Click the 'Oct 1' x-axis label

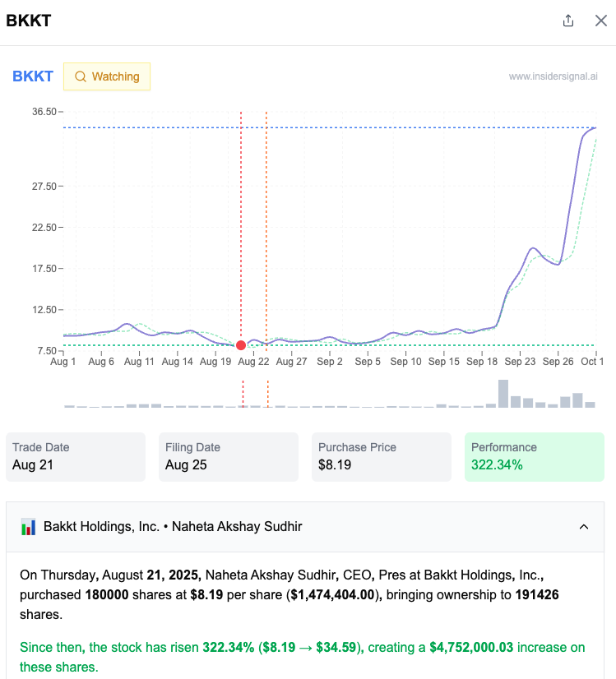pos(592,362)
